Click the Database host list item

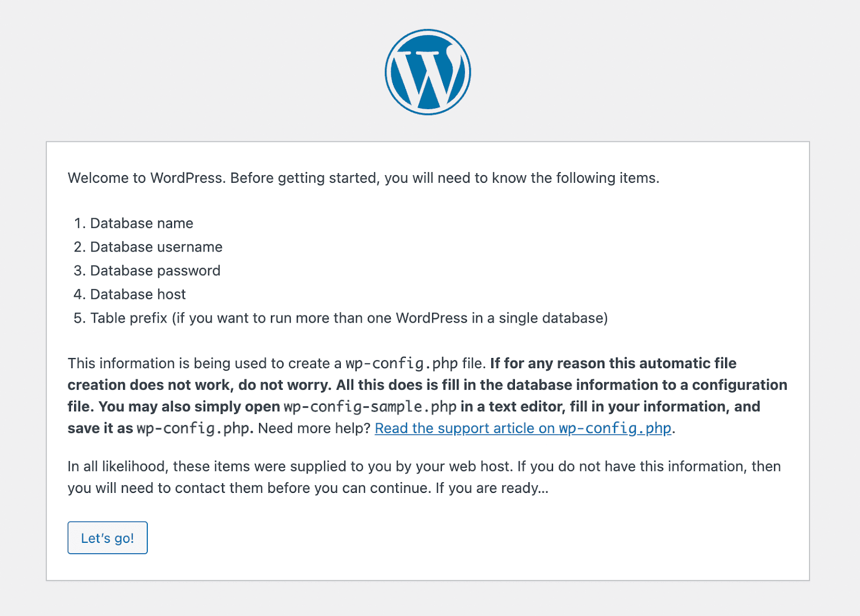tap(138, 294)
